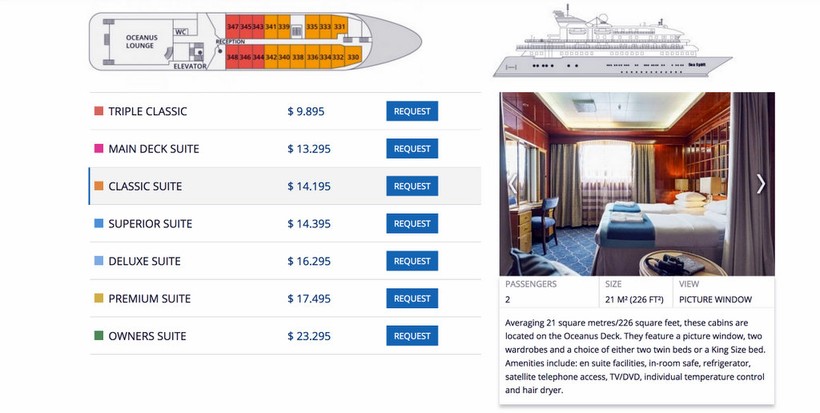Click the red Triple Classic color swatch
820x413 pixels.
coord(99,111)
